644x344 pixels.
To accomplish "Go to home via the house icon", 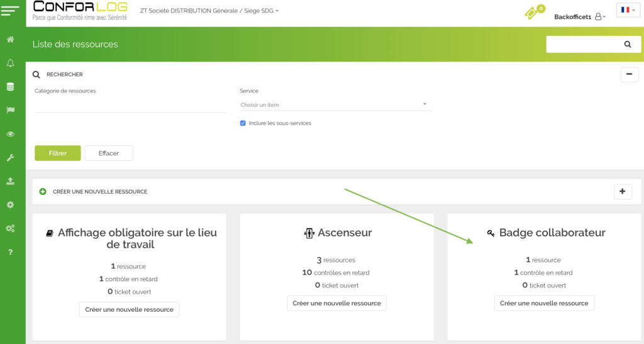I will coord(11,40).
